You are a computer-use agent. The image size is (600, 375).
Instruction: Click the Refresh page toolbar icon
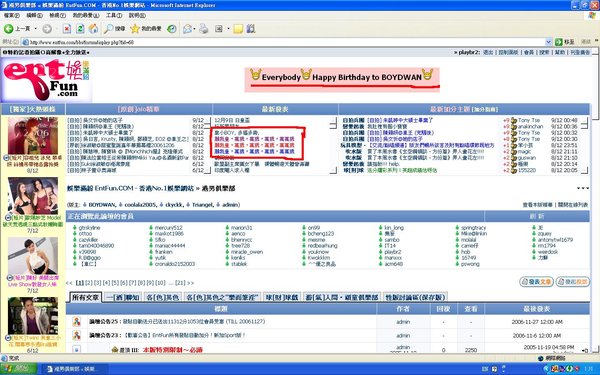[80, 29]
